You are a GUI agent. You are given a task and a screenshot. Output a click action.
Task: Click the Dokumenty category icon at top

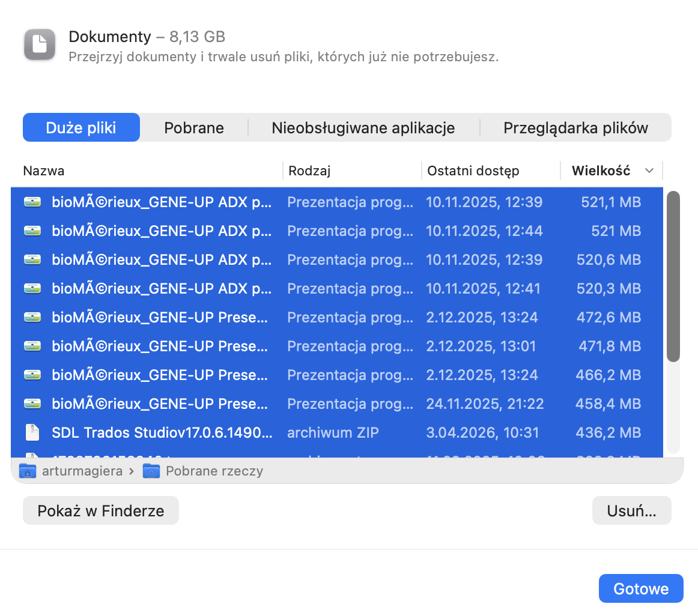pyautogui.click(x=40, y=44)
